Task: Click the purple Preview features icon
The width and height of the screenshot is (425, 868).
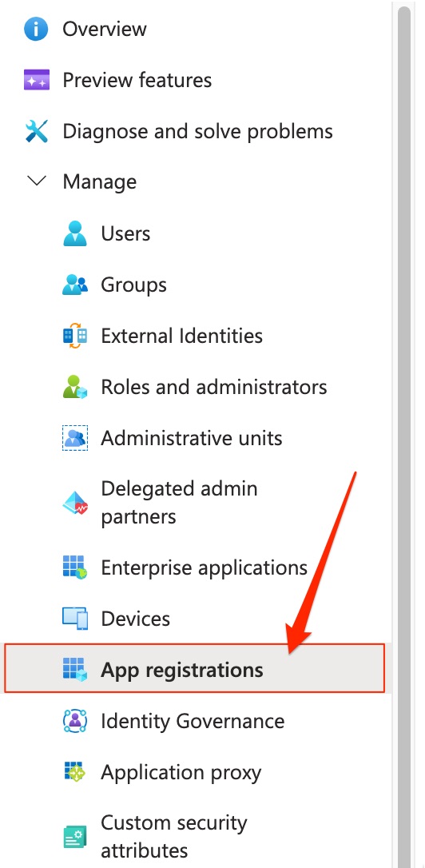Action: coord(37,80)
